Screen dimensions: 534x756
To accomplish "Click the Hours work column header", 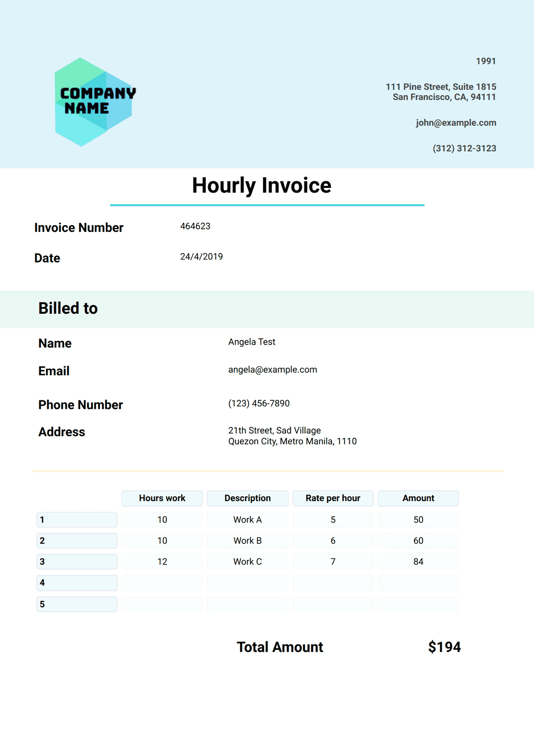I will point(162,499).
